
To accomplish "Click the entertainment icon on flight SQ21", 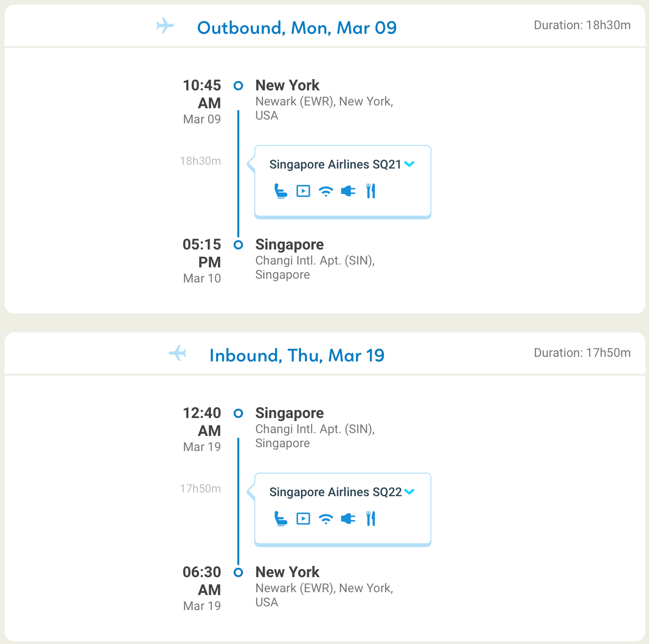I will pos(303,191).
